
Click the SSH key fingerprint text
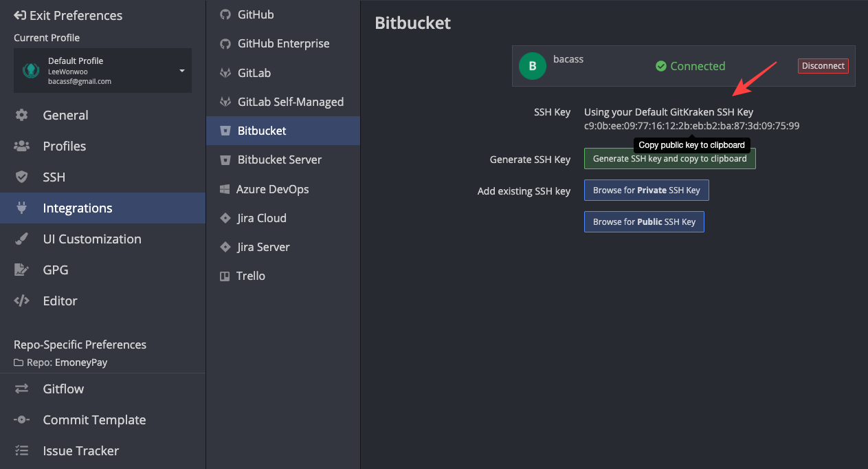[x=691, y=126]
